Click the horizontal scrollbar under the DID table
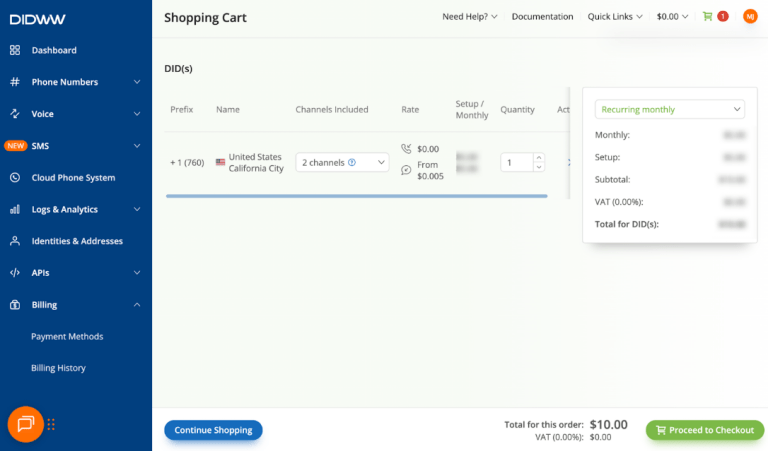 pyautogui.click(x=356, y=196)
